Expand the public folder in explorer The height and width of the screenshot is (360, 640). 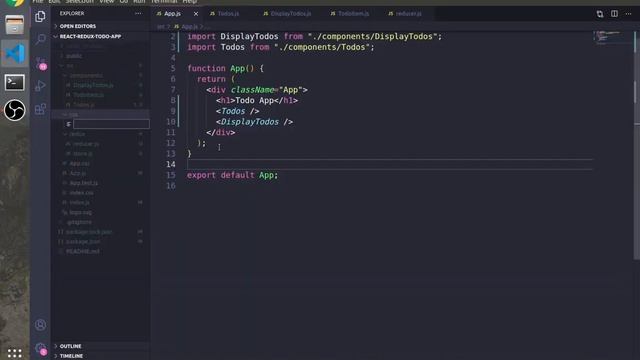[73, 56]
